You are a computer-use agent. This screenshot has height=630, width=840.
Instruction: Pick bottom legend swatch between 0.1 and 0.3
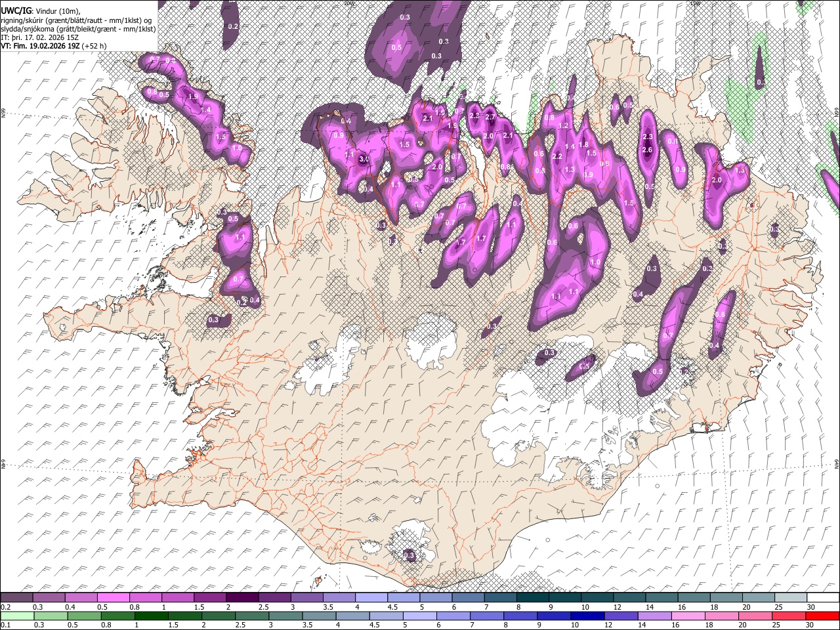(x=17, y=616)
